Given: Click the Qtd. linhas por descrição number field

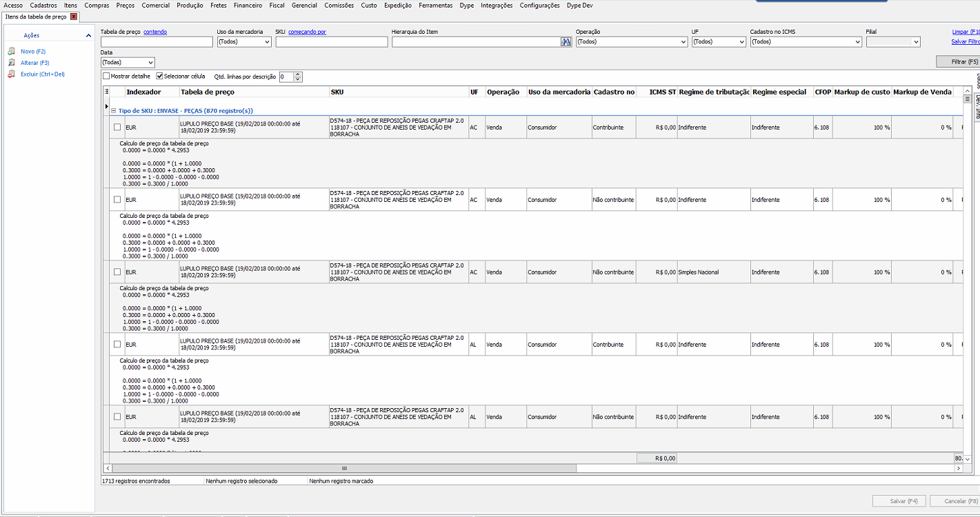Looking at the screenshot, I should [286, 77].
